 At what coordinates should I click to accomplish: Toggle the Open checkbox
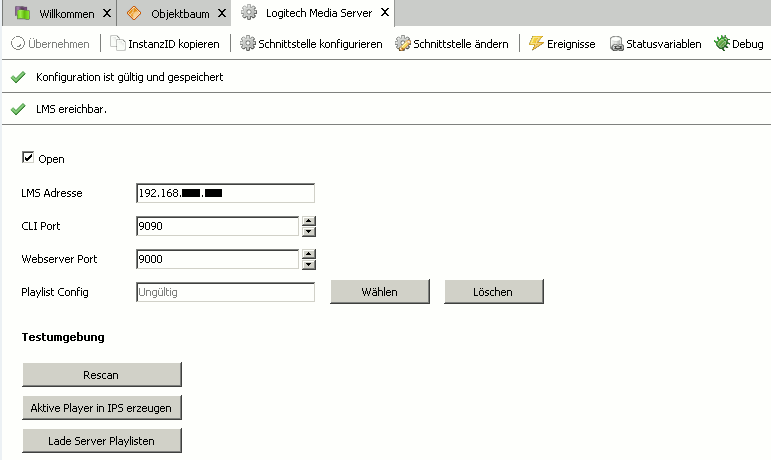coord(28,157)
